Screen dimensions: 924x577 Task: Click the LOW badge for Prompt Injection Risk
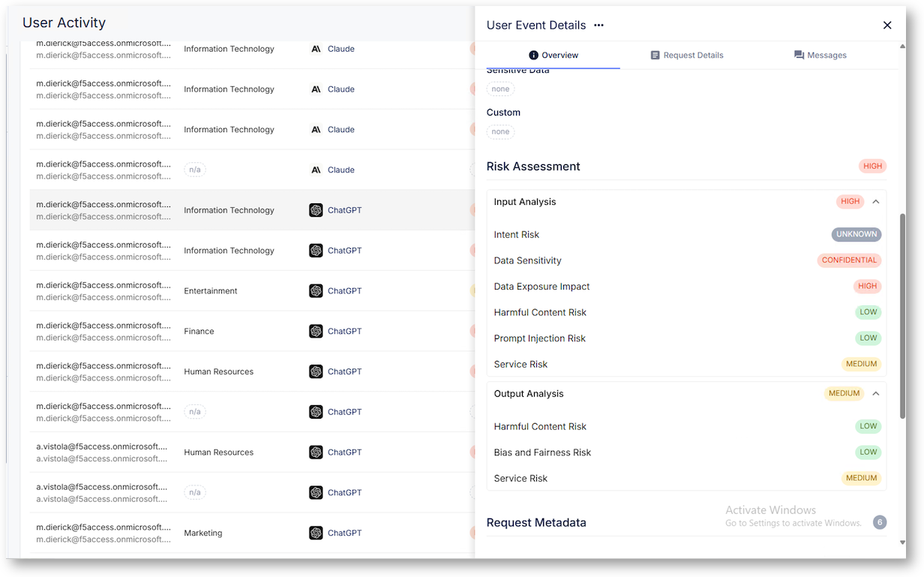coord(868,338)
